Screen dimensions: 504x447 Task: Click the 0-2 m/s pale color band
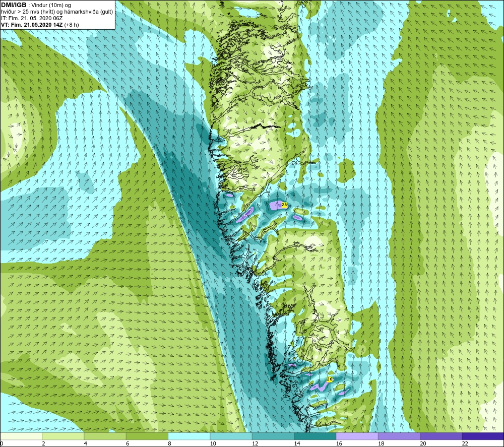(x=21, y=436)
